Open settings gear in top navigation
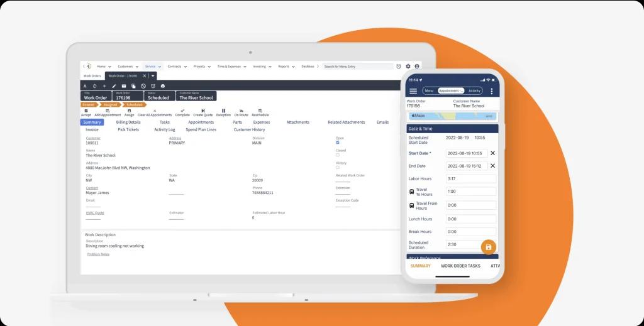This screenshot has height=326, width=644. coord(408,67)
